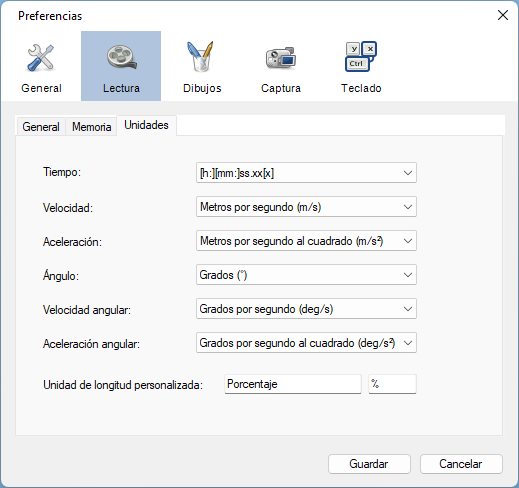The width and height of the screenshot is (519, 488).
Task: Click the Preferencias window title
Action: [x=50, y=16]
